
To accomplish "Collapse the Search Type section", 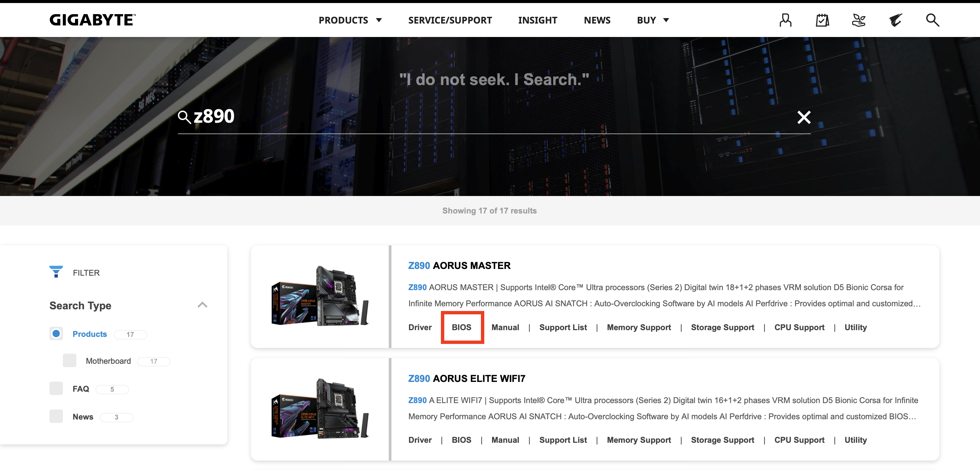I will (x=202, y=305).
